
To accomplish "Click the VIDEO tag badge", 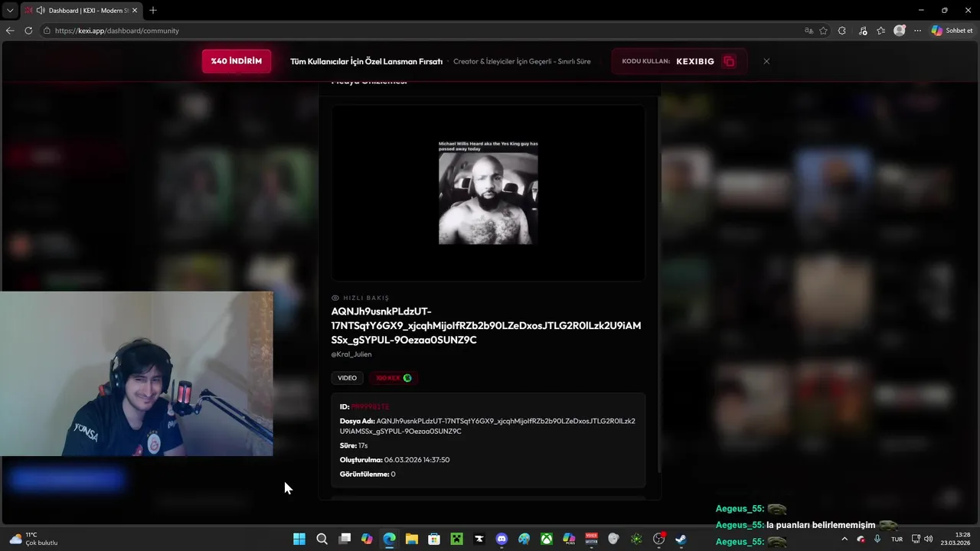I will click(348, 378).
